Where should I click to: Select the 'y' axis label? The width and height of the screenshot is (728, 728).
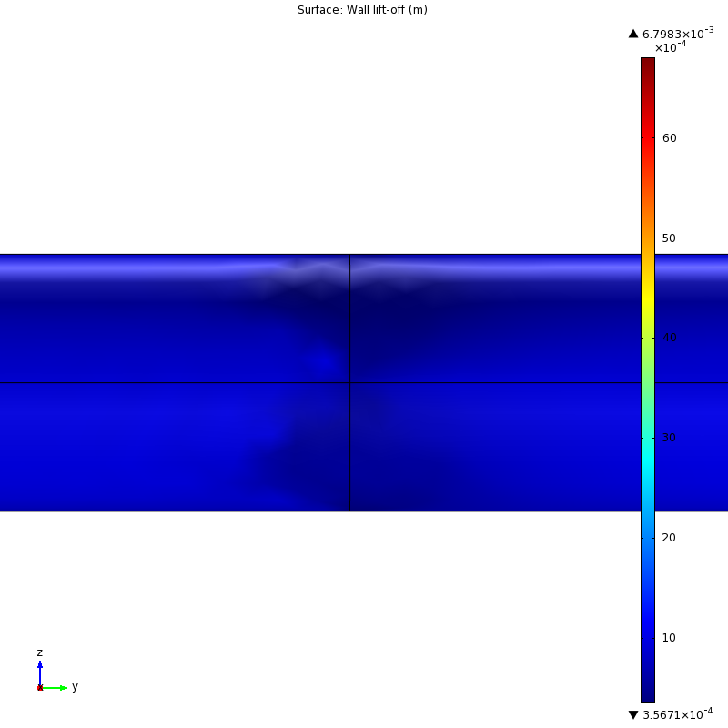pos(75,686)
